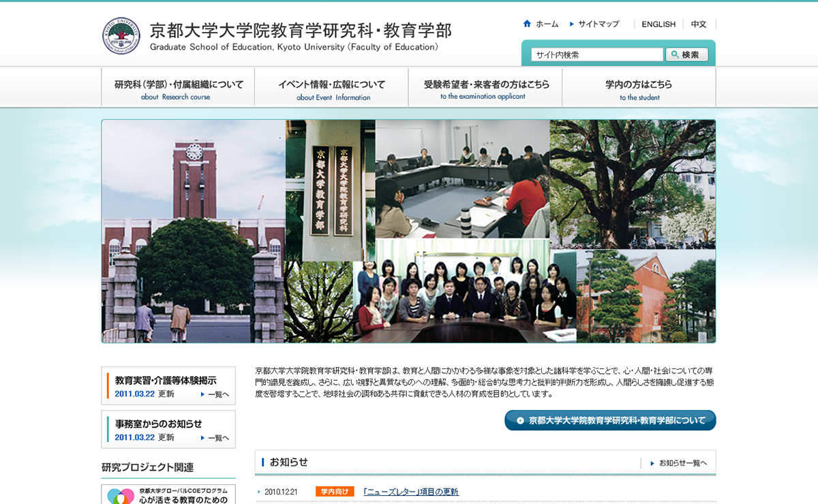Open the イベント情報・広報について menu
818x504 pixels.
(x=332, y=87)
